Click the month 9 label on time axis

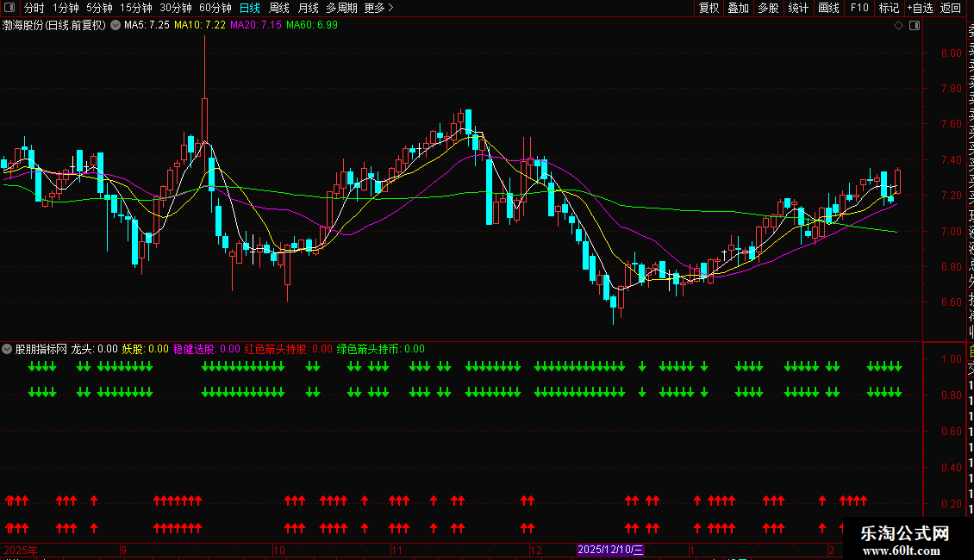coord(123,550)
